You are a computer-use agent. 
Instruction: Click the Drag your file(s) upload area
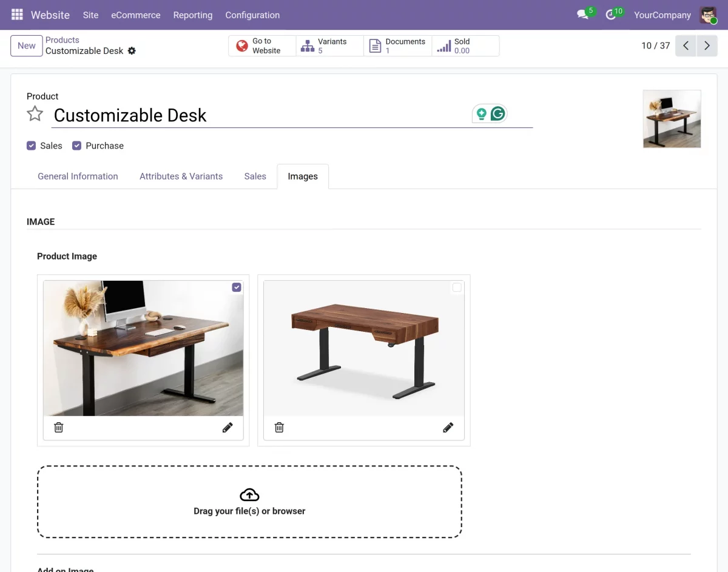point(249,502)
